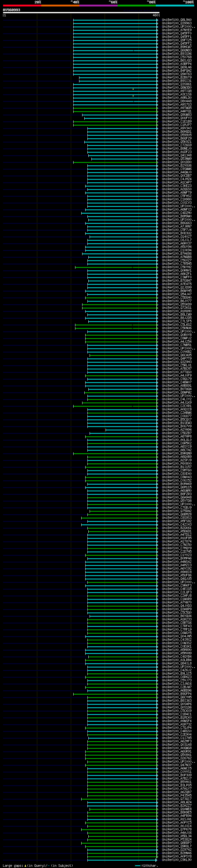Click the UniRef100_Q5K921 hit label
Image resolution: width=197 pixels, height=868 pixels.
tap(176, 142)
